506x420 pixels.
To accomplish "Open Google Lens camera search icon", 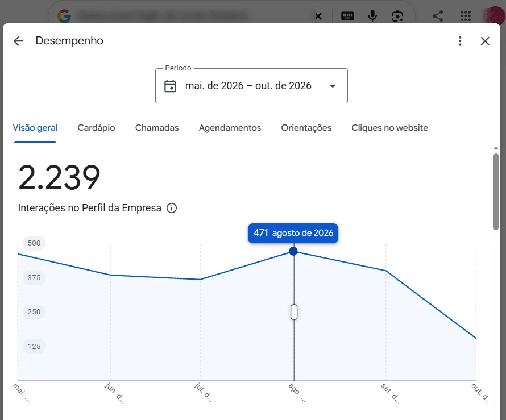I will point(397,16).
